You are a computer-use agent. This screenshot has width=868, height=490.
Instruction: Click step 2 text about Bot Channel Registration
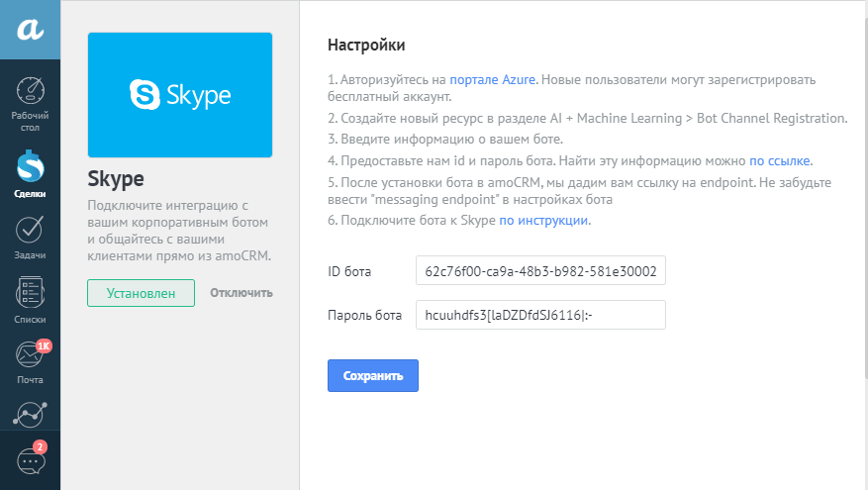[x=587, y=119]
